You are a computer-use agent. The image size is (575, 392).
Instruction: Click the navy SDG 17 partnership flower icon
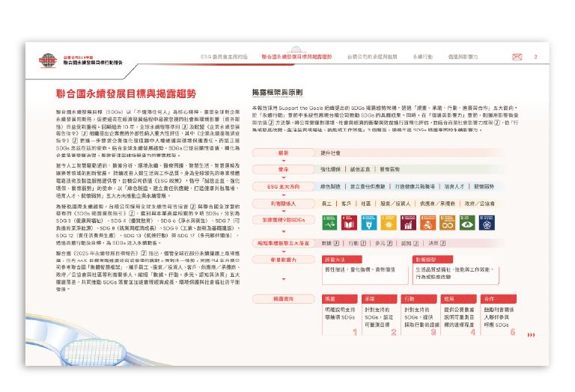coord(487,223)
